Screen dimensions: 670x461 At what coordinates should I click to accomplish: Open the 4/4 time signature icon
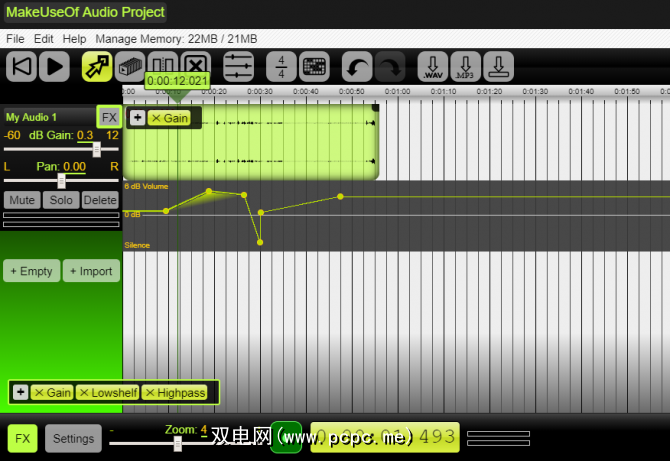(281, 67)
